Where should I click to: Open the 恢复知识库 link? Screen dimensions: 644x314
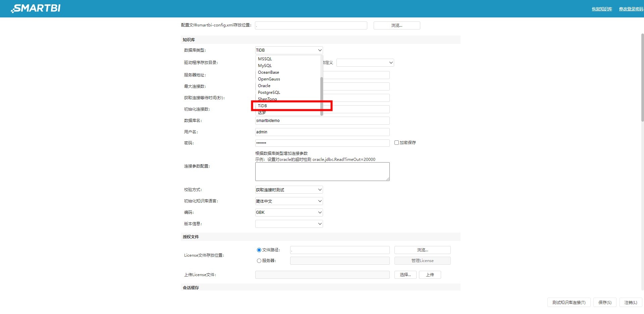point(602,9)
